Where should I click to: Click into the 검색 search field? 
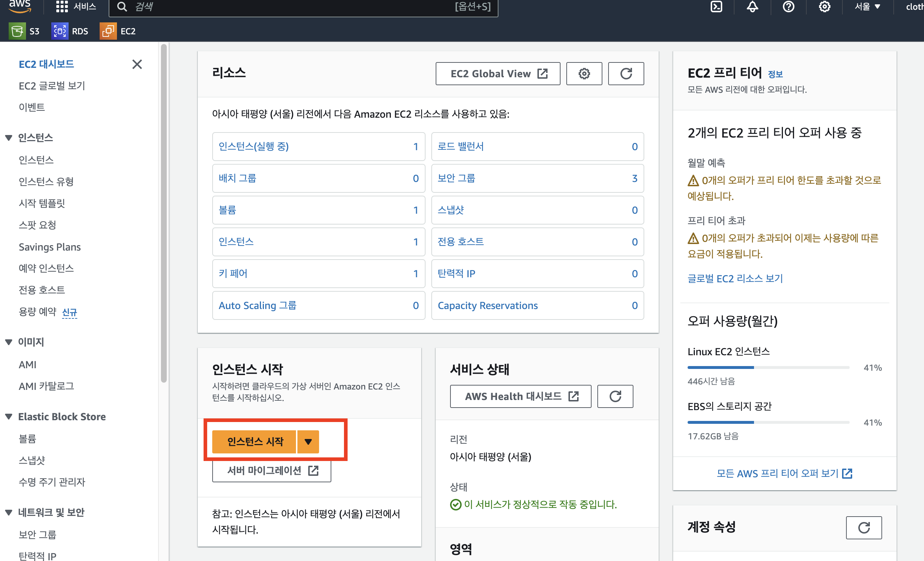coord(303,6)
